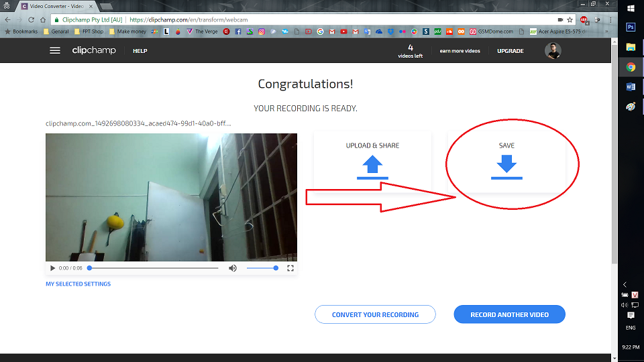Open the Action Center notifications icon
Viewport: 644px width, 362px height.
(x=631, y=315)
